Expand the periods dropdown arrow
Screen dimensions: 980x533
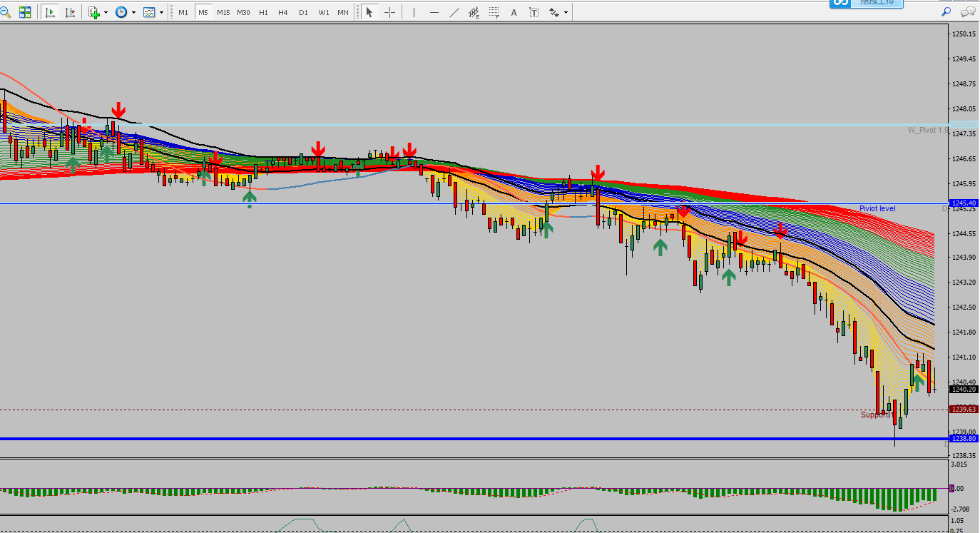coord(133,12)
